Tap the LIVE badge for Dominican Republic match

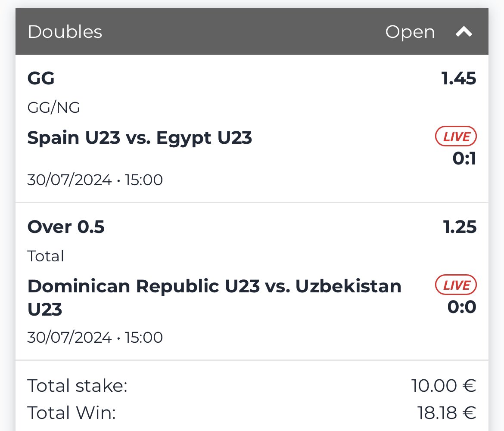click(456, 285)
